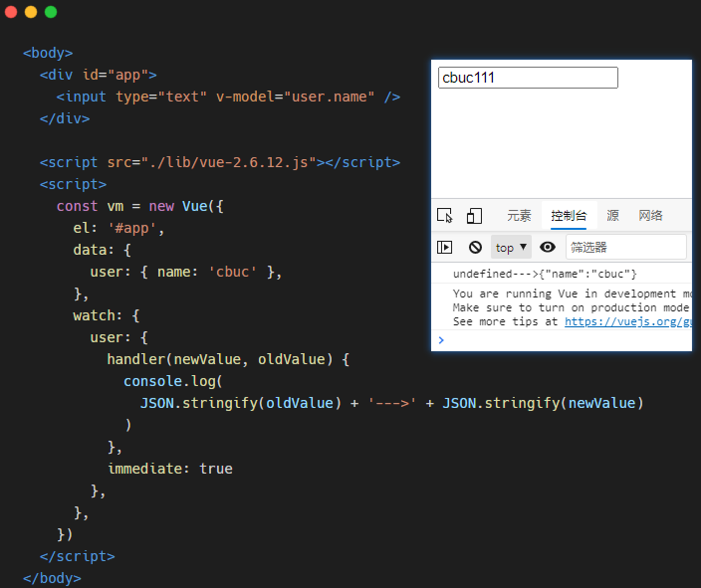
Task: Click the green maximize window dot
Action: coord(51,12)
